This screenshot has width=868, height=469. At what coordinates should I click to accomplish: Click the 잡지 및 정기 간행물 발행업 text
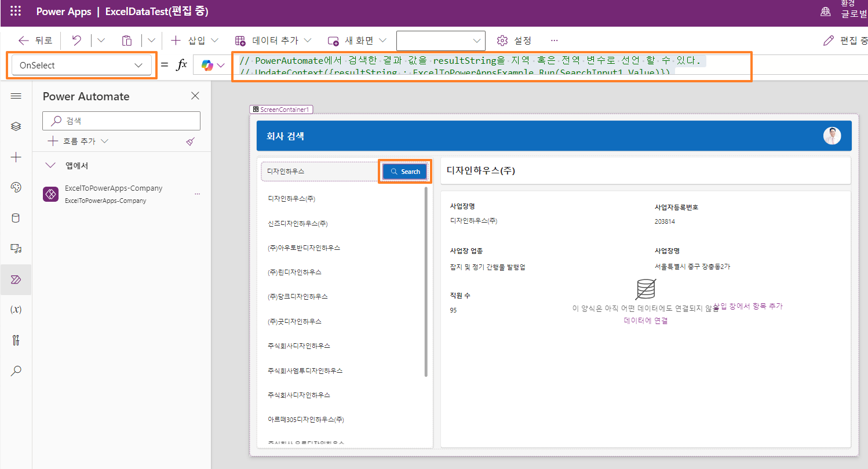point(488,267)
